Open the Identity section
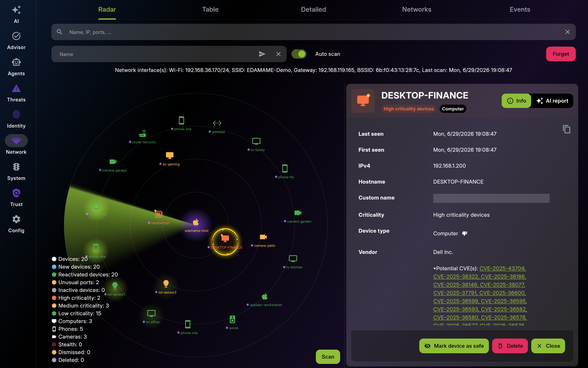 [x=16, y=119]
